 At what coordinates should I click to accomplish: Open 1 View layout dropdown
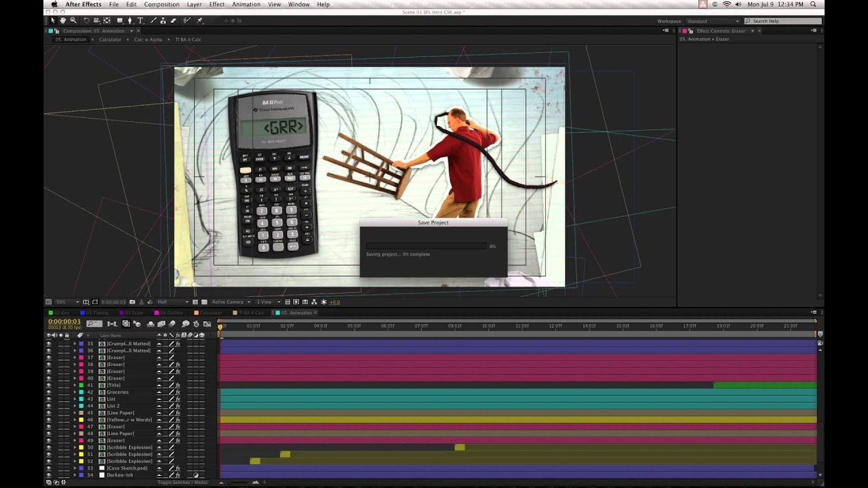[x=268, y=302]
